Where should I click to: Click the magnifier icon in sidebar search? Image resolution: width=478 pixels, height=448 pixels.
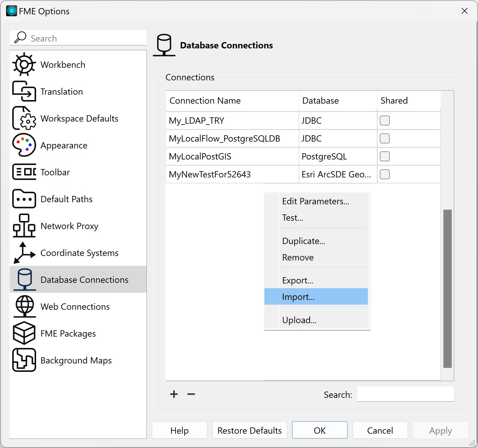(21, 38)
